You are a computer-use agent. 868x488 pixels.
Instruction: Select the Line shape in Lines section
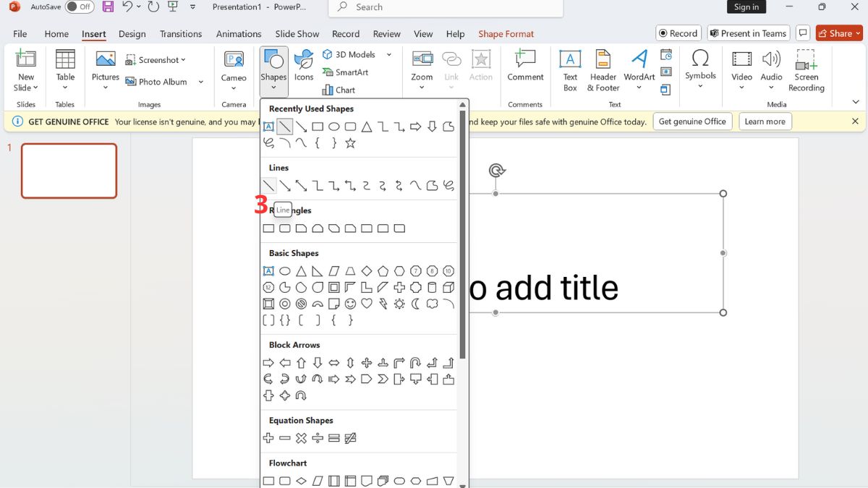pyautogui.click(x=268, y=186)
